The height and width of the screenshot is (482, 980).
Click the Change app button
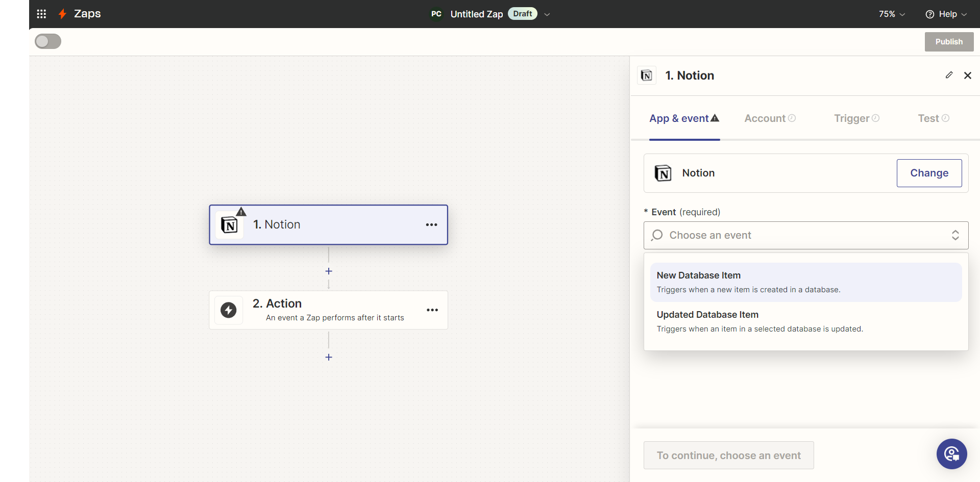(x=929, y=173)
